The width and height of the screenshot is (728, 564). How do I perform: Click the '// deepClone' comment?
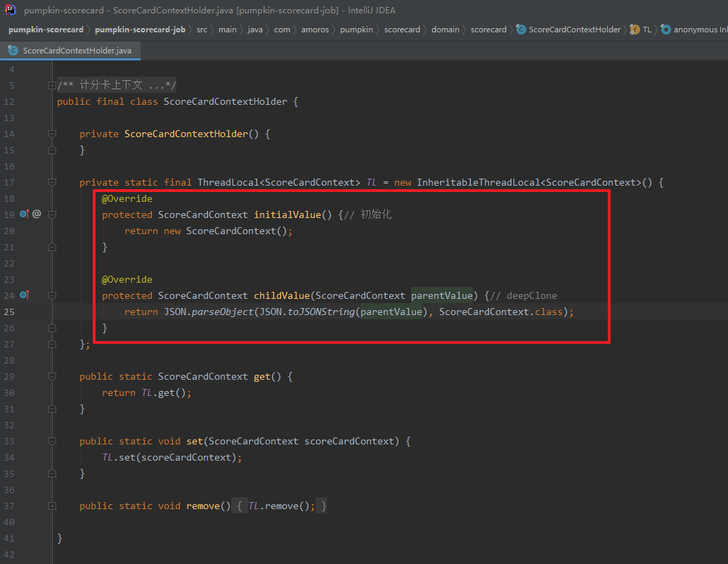click(524, 295)
